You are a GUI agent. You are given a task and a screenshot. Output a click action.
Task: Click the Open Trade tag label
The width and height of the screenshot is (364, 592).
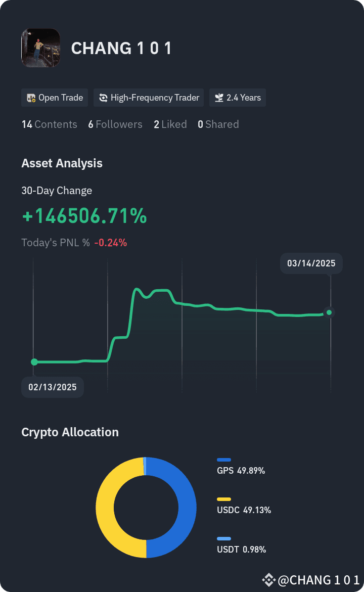[x=61, y=98]
